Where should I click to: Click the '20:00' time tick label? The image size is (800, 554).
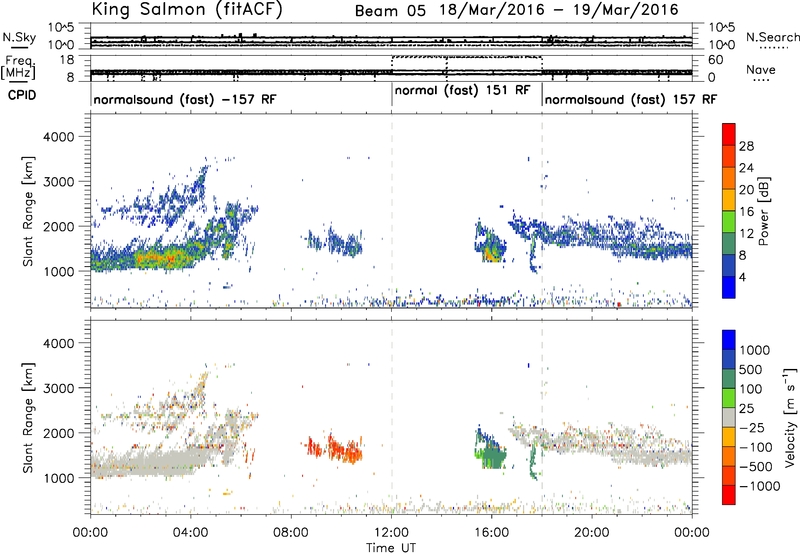coord(592,533)
